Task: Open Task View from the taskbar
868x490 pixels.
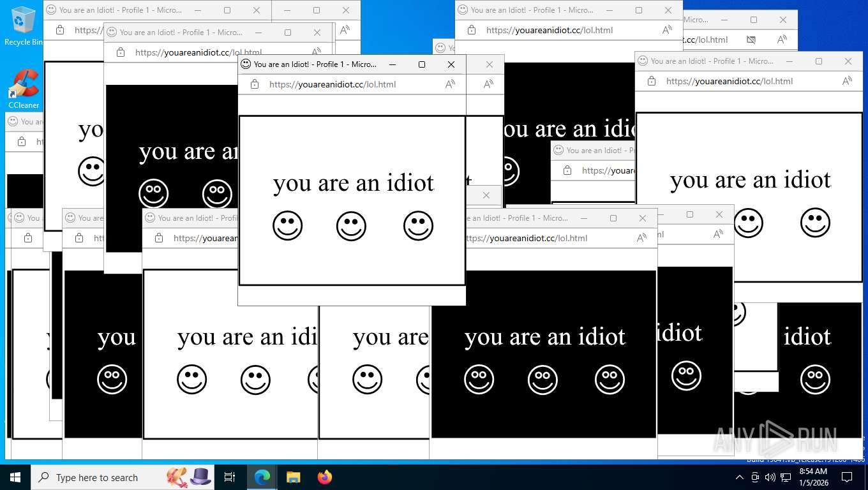Action: [230, 477]
